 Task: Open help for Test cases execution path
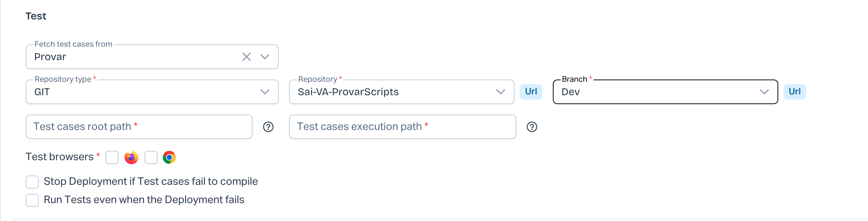pyautogui.click(x=532, y=127)
